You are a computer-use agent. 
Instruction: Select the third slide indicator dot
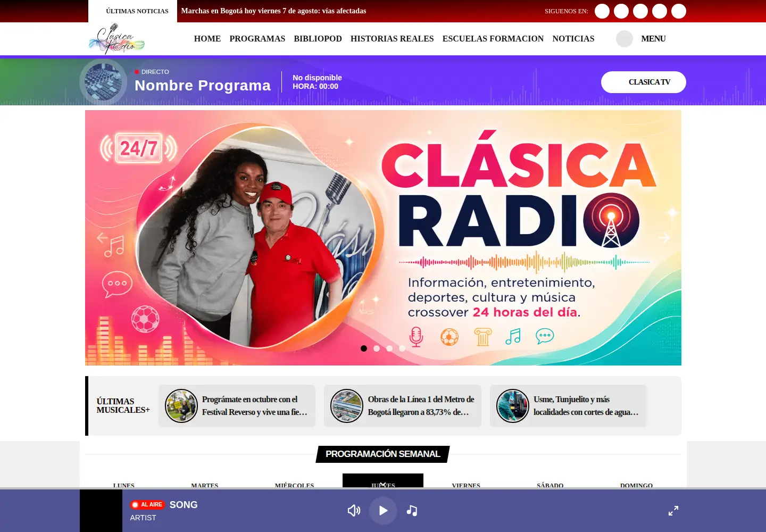click(x=389, y=348)
